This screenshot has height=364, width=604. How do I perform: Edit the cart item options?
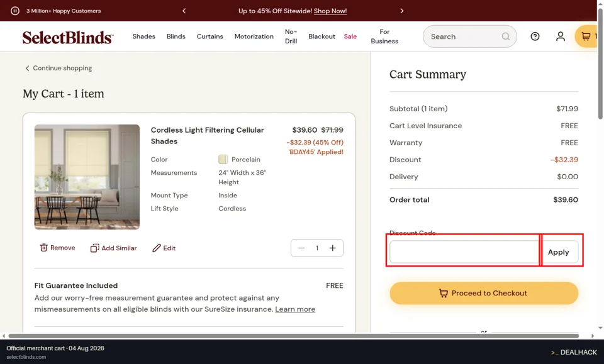click(x=164, y=248)
